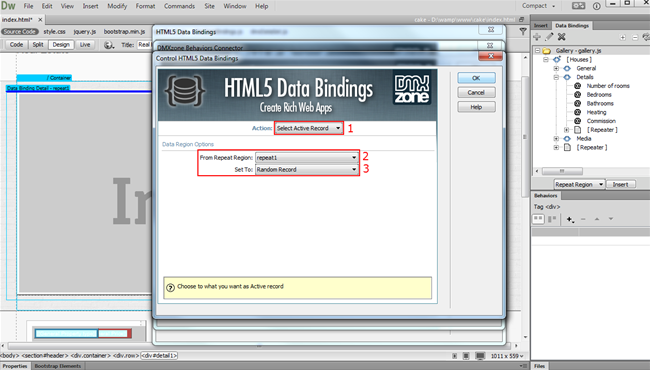
Task: Click the Dreamweaver Dw logo
Action: [x=8, y=6]
